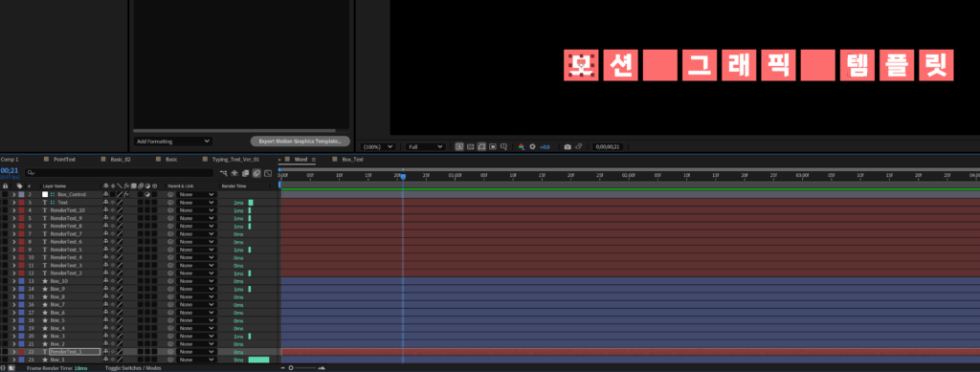Click the current time indicator playhead
This screenshot has height=372, width=980.
pyautogui.click(x=403, y=177)
